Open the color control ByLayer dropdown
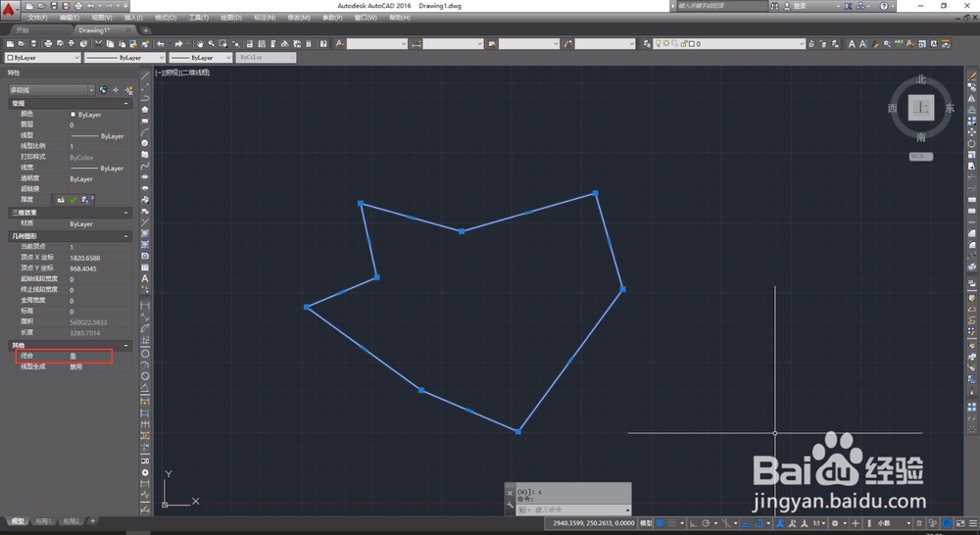 point(43,58)
